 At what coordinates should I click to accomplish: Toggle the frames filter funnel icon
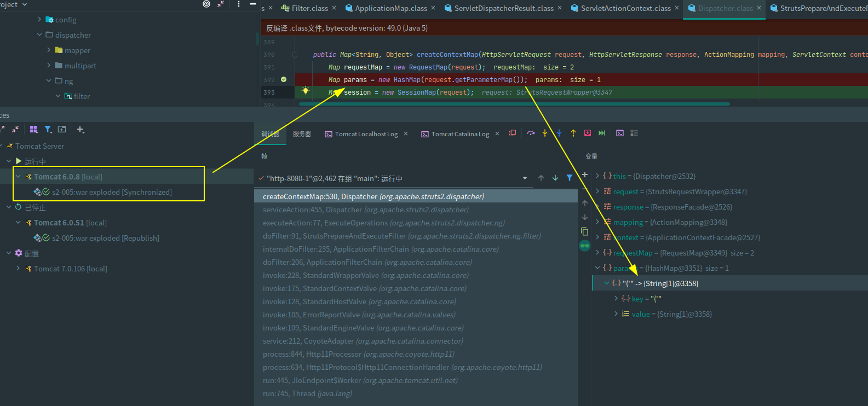click(x=570, y=178)
